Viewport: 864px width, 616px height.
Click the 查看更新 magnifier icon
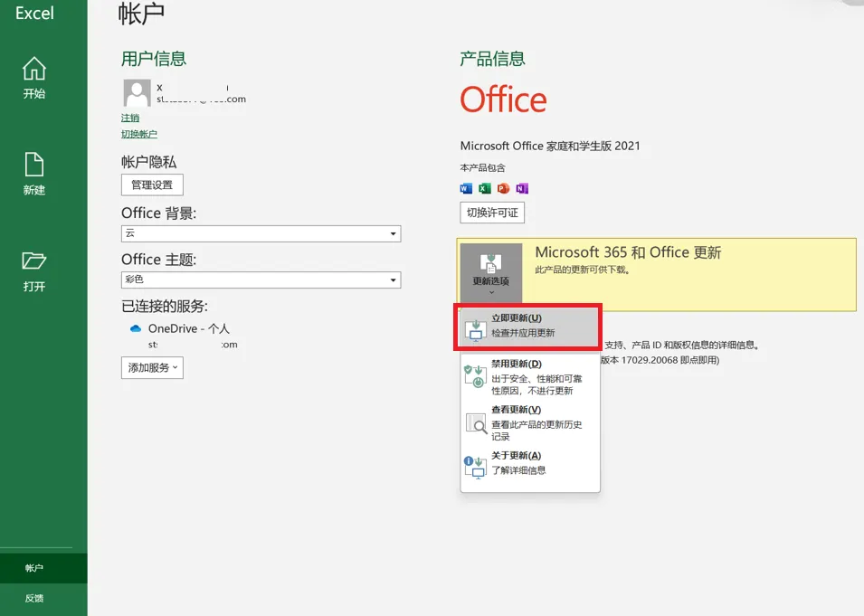[476, 422]
